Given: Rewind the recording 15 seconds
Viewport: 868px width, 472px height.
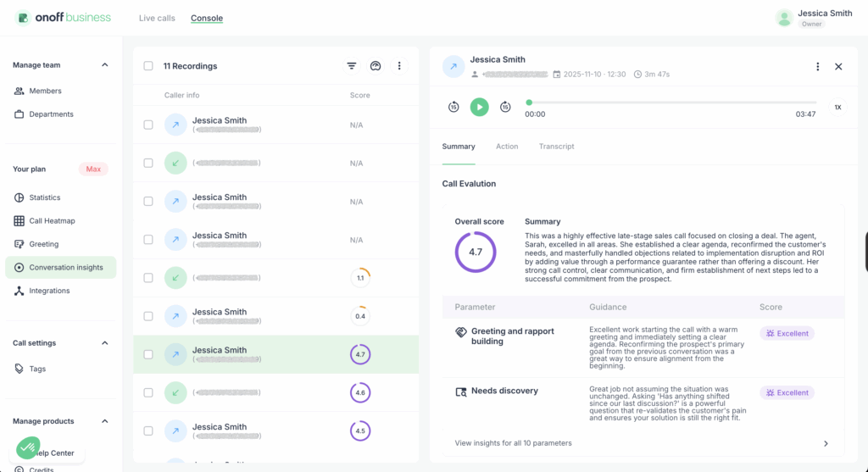Looking at the screenshot, I should coord(453,107).
